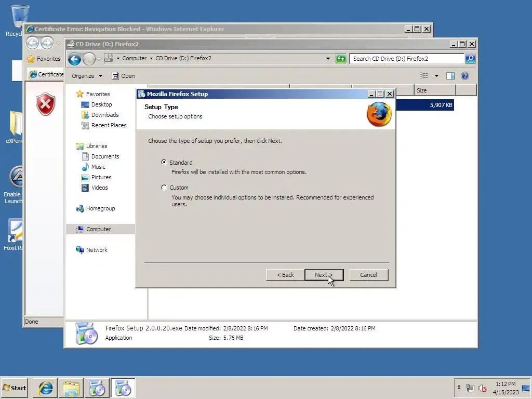Click Internet Explorer back button
Screen dimensions: 532x399
[x=32, y=43]
